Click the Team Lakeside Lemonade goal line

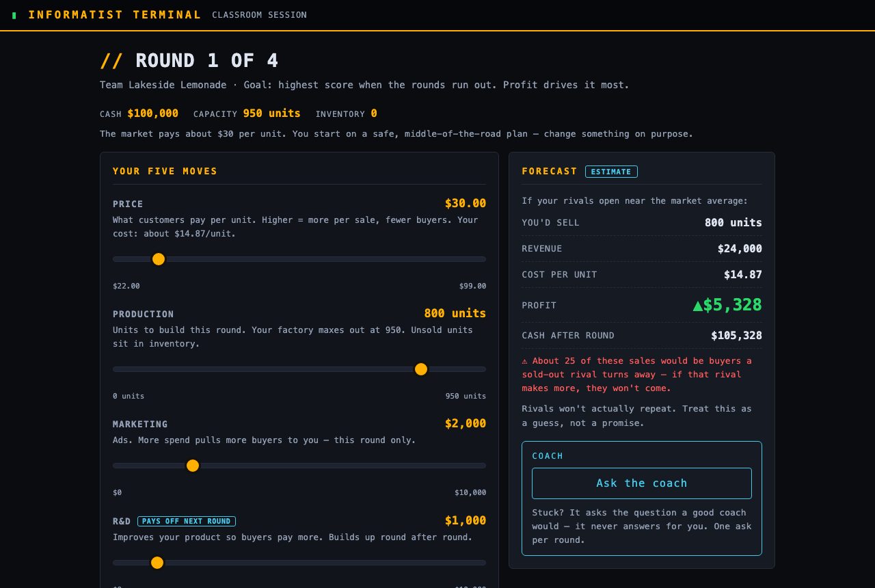point(364,85)
